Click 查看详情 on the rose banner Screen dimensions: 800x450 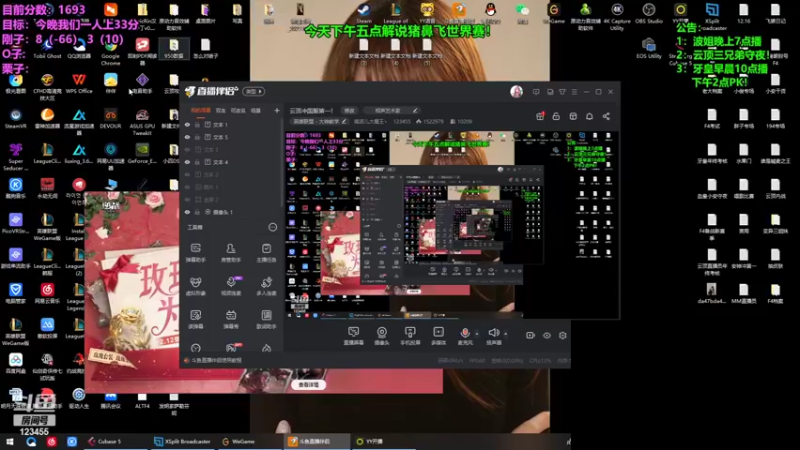(308, 385)
